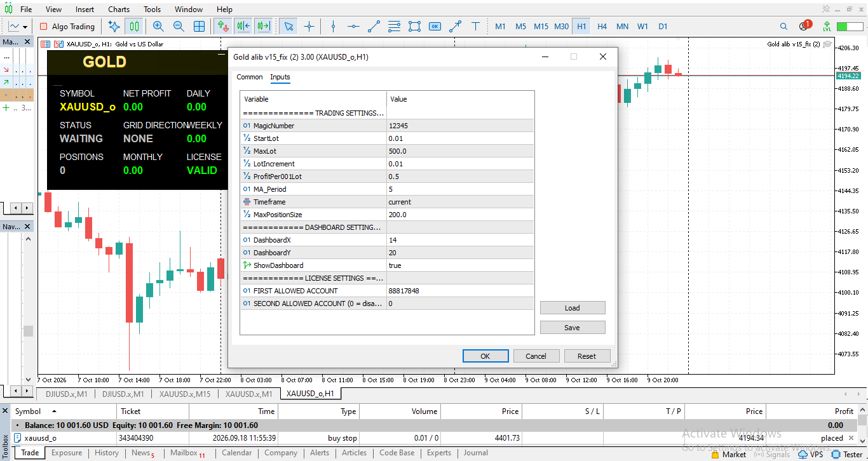Toggle the Algo Trading button
This screenshot has width=868, height=461.
pyautogui.click(x=67, y=27)
